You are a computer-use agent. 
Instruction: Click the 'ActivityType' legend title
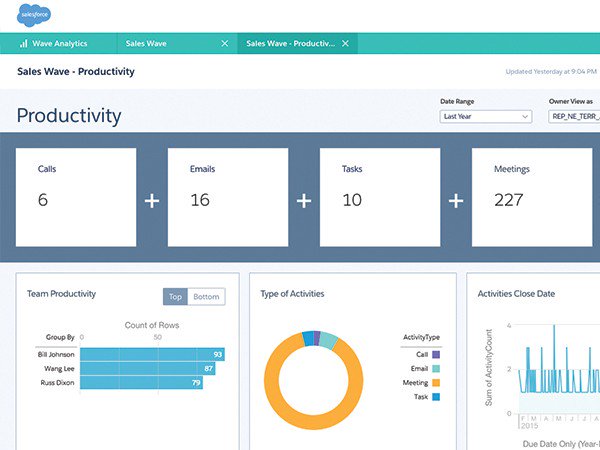[x=421, y=337]
